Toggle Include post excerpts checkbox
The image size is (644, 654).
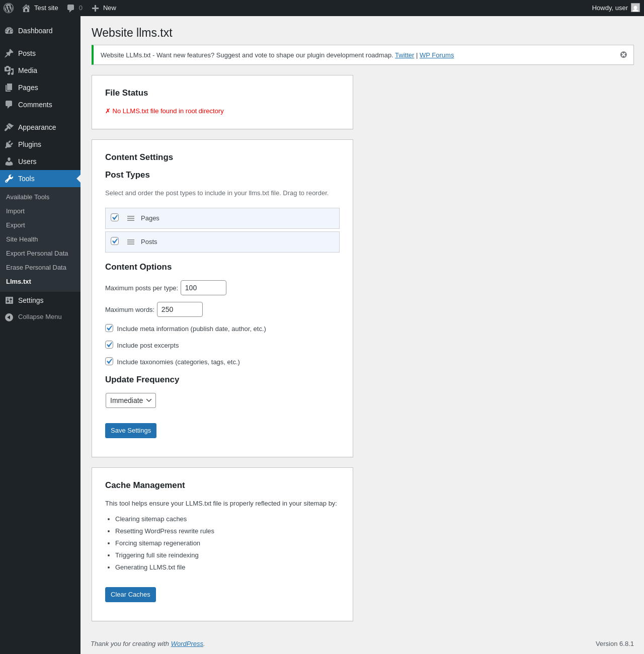pos(109,345)
